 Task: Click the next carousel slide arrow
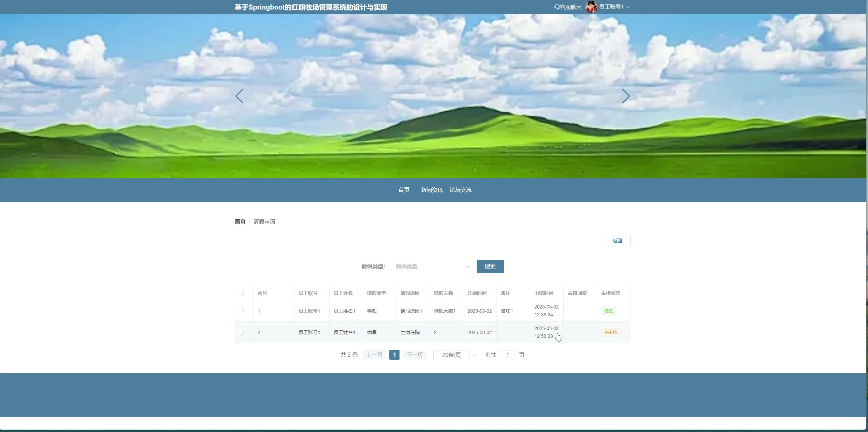click(x=625, y=96)
